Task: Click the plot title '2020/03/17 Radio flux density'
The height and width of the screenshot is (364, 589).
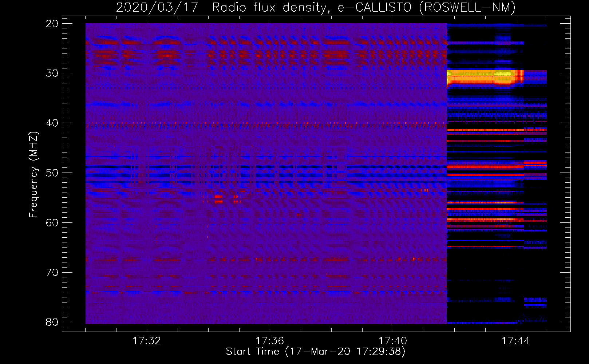Action: (315, 7)
